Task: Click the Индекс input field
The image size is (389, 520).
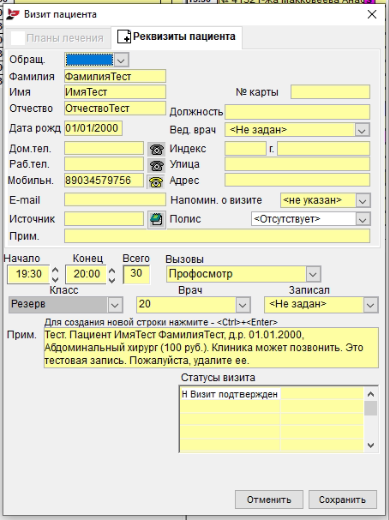Action: pyautogui.click(x=246, y=149)
